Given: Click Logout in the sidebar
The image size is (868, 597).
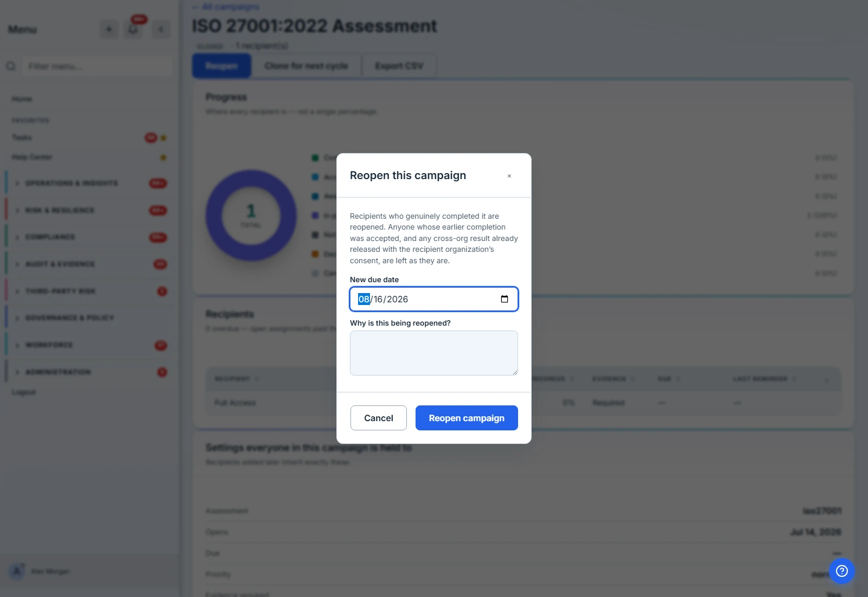Looking at the screenshot, I should point(23,392).
